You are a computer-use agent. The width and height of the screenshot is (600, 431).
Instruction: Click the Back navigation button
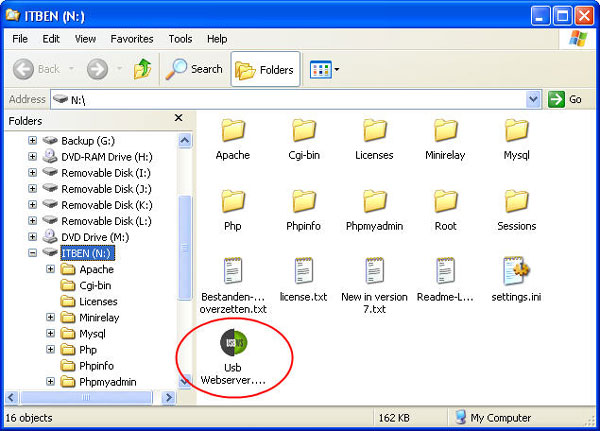[x=36, y=69]
